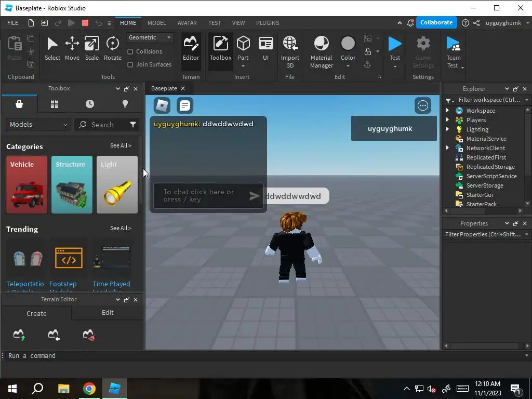The height and width of the screenshot is (399, 532).
Task: Click the Color swatch circle
Action: 348,44
